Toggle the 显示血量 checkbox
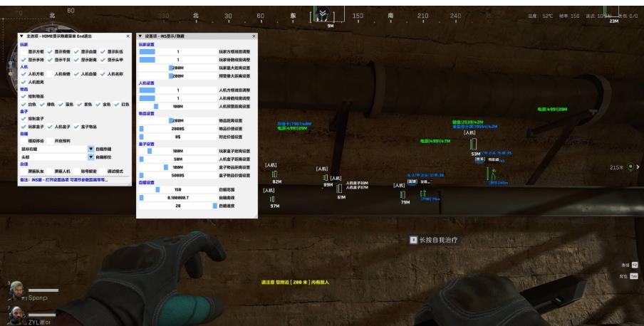This screenshot has width=644, height=326. (76, 52)
